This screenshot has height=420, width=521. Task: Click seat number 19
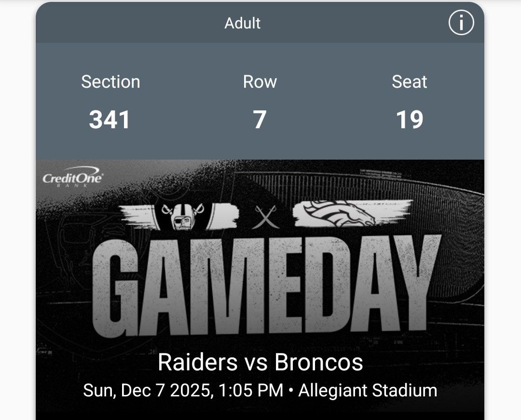(x=409, y=118)
